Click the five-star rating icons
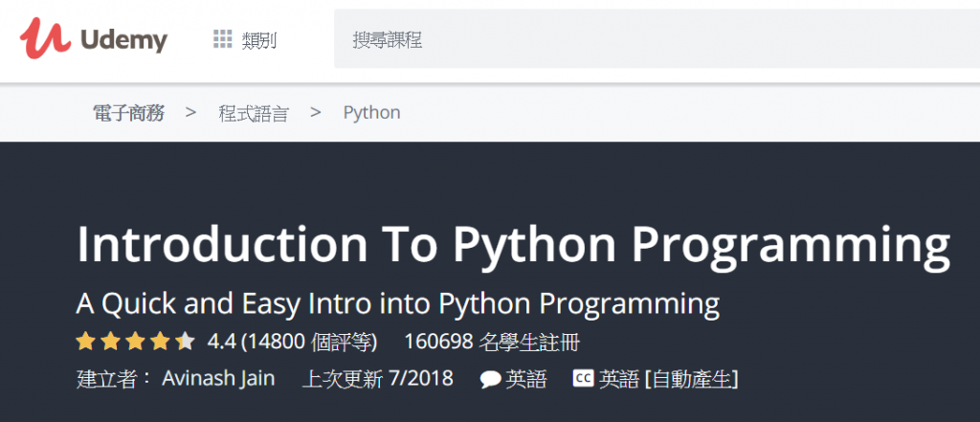This screenshot has height=422, width=980. (136, 342)
